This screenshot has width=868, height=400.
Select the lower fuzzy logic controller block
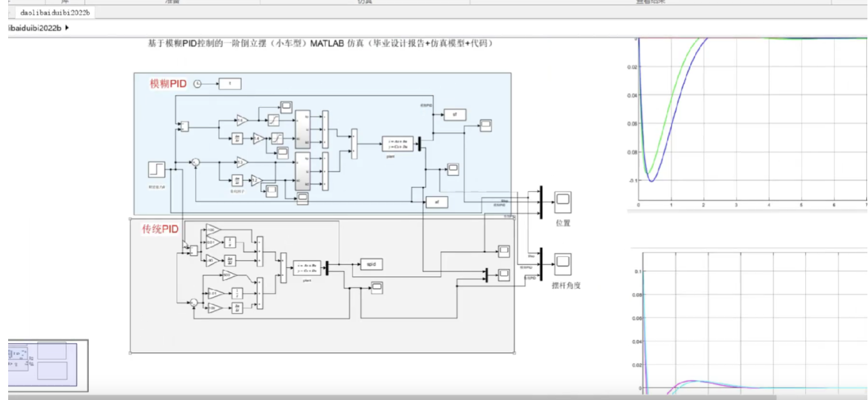302,171
